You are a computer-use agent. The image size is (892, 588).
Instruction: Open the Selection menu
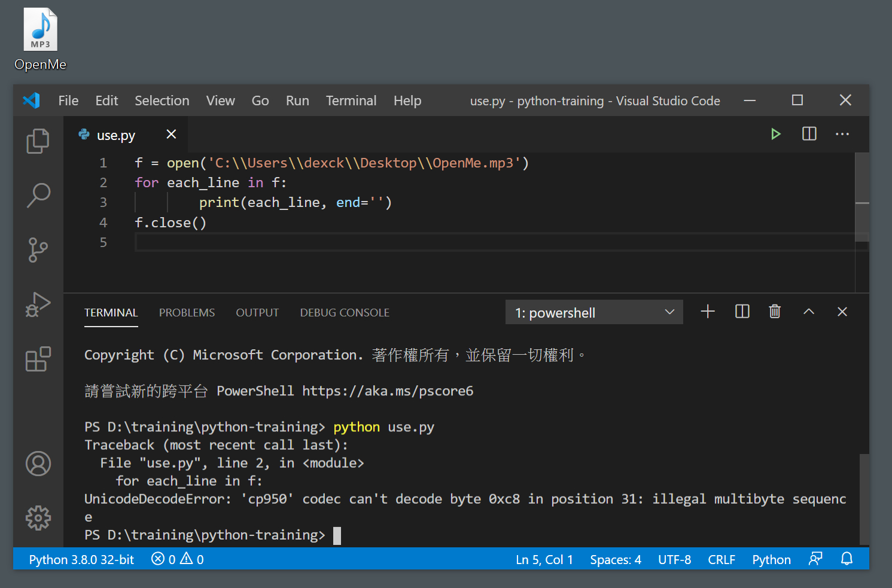(x=162, y=100)
